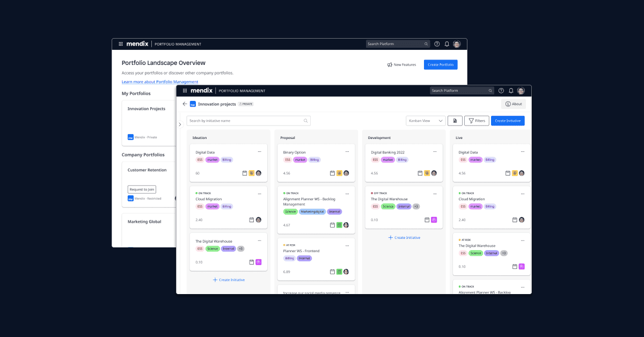
Task: Open the Kanban View dropdown
Action: [x=425, y=121]
